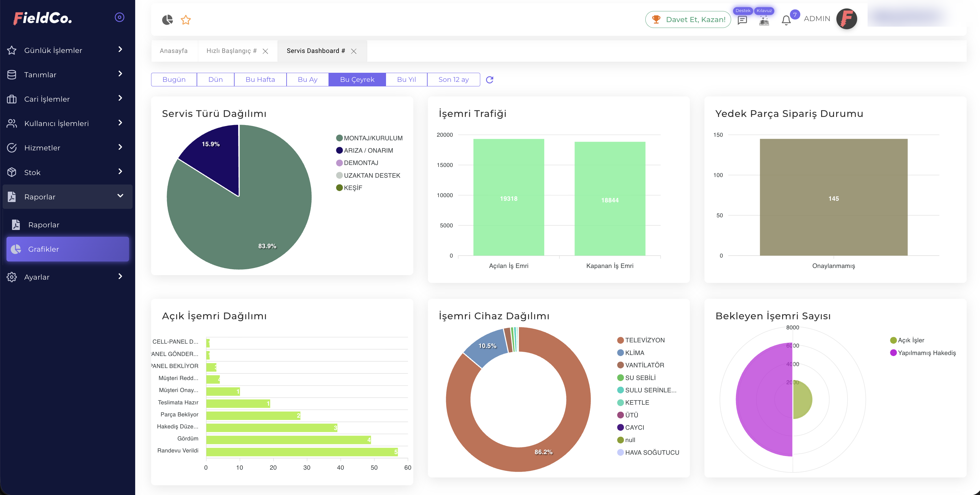The width and height of the screenshot is (980, 495).
Task: Click the Davet Et, Kazan! button
Action: [x=688, y=19]
